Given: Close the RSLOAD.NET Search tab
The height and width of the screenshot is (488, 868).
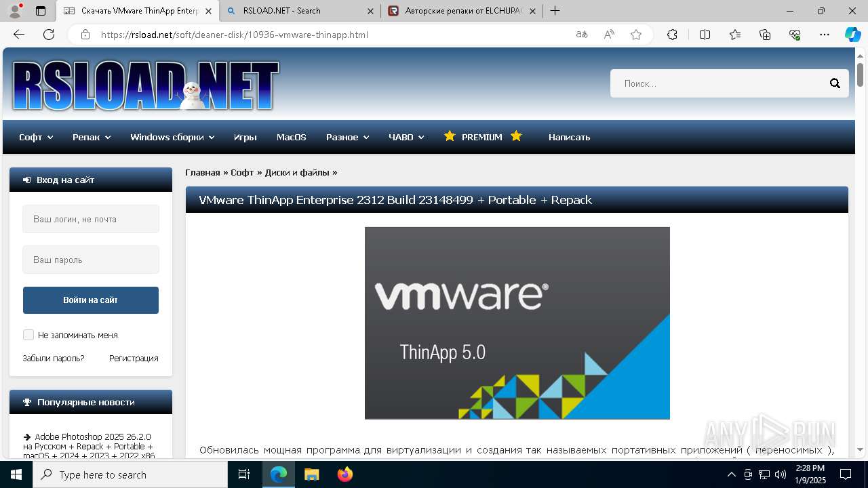Looking at the screenshot, I should [370, 11].
